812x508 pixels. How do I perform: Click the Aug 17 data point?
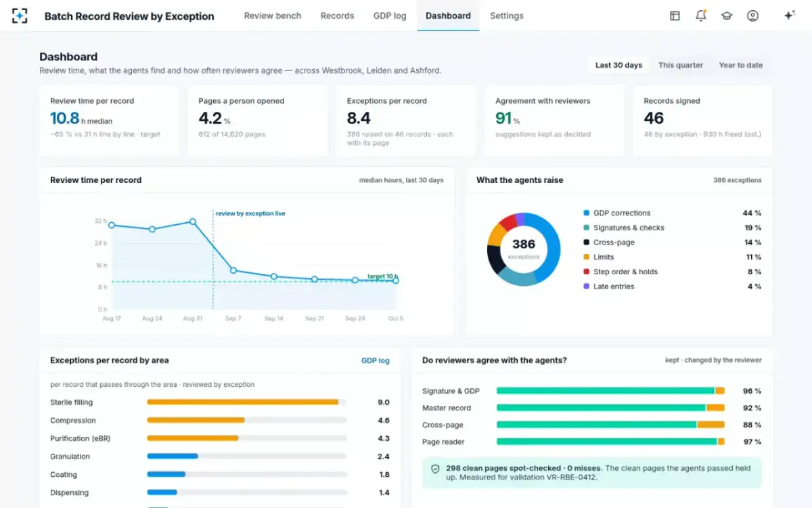coord(112,226)
